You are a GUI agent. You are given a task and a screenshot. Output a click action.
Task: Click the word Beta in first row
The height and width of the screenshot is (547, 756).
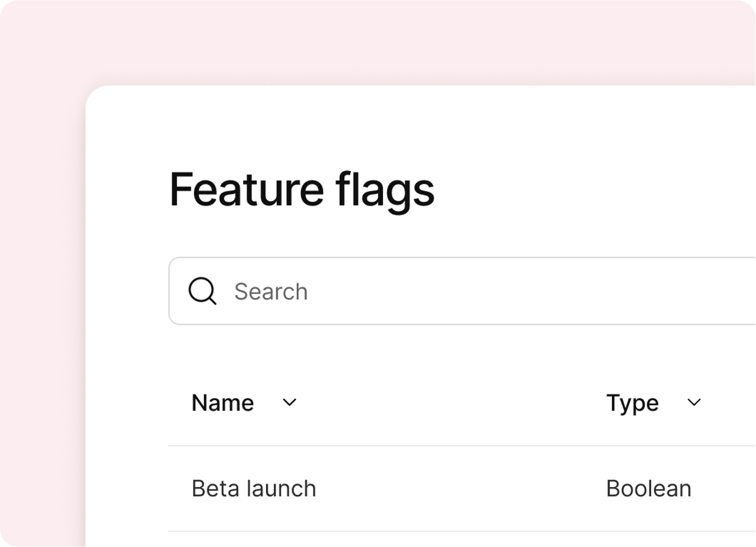click(x=215, y=489)
